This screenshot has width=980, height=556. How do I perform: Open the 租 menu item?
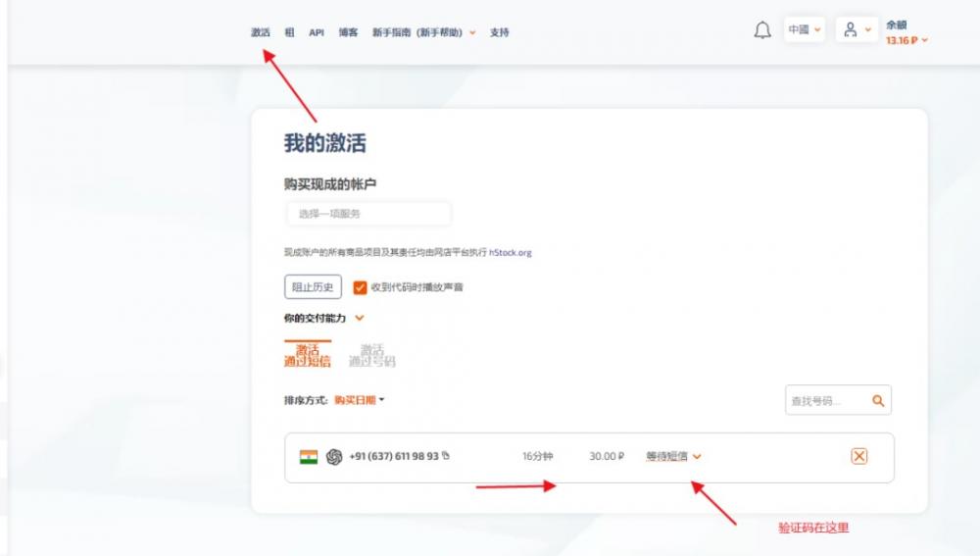click(289, 32)
